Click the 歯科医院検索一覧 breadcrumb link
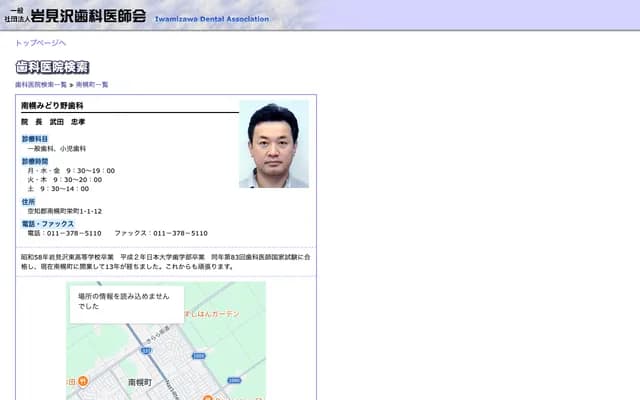Image resolution: width=640 pixels, height=400 pixels. tap(41, 84)
